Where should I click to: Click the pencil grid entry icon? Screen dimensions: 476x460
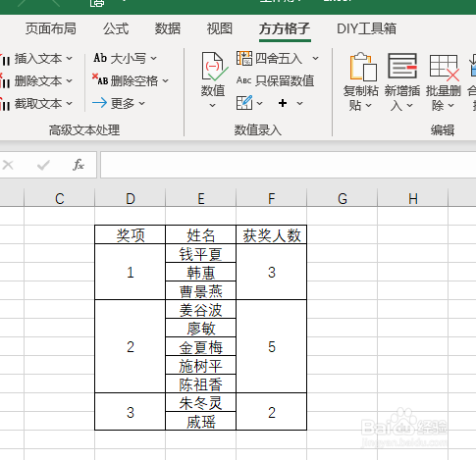point(244,103)
